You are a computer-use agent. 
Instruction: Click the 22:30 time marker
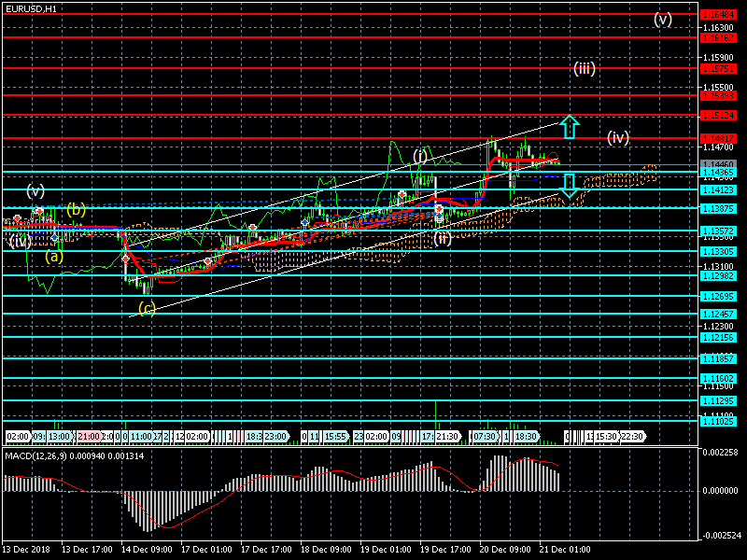click(632, 436)
